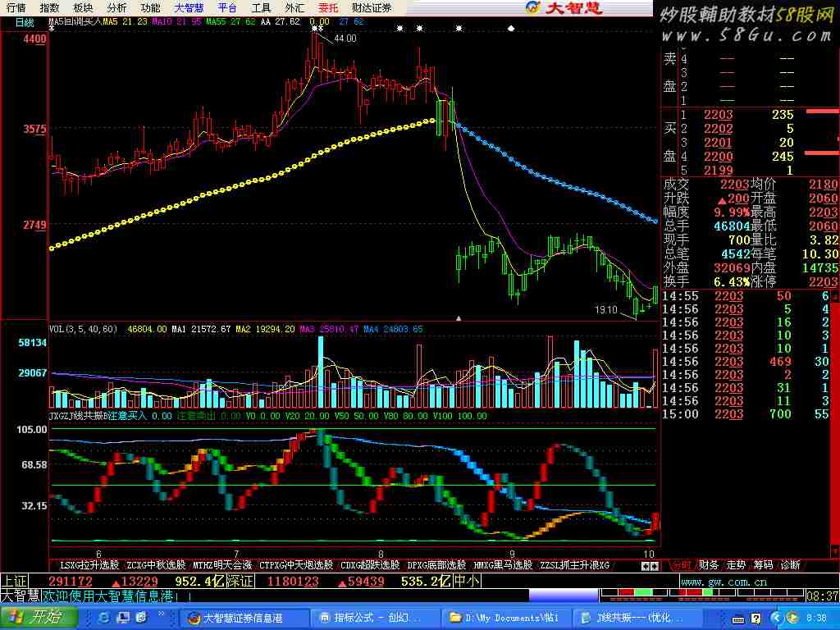
Task: Open the www.gw.com.cn link
Action: pyautogui.click(x=724, y=582)
